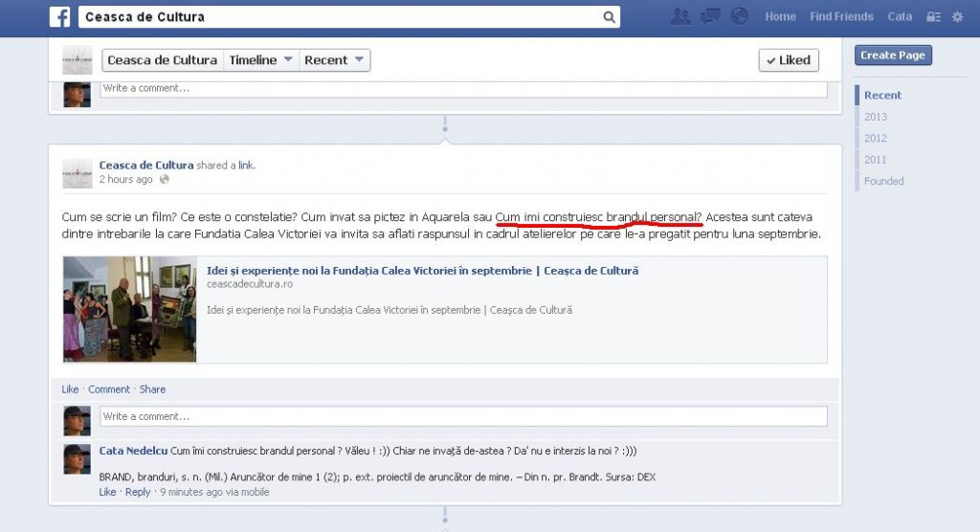
Task: Open the notifications globe icon
Action: (x=740, y=16)
